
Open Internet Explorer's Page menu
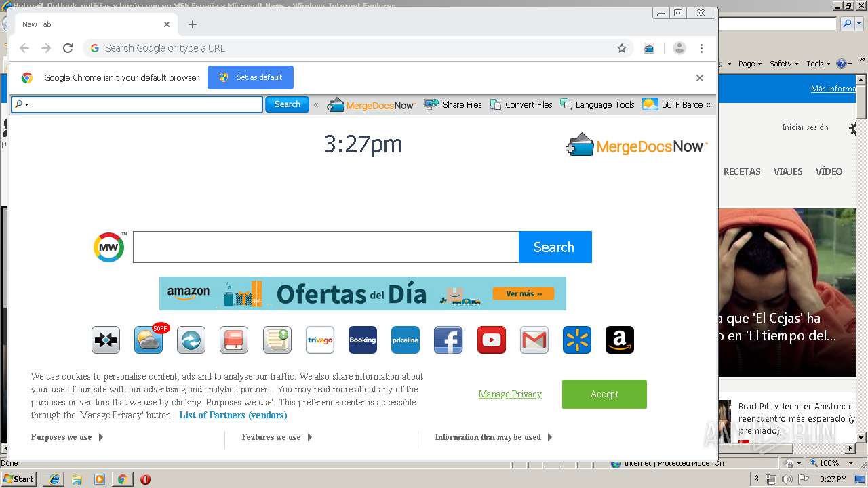click(750, 64)
